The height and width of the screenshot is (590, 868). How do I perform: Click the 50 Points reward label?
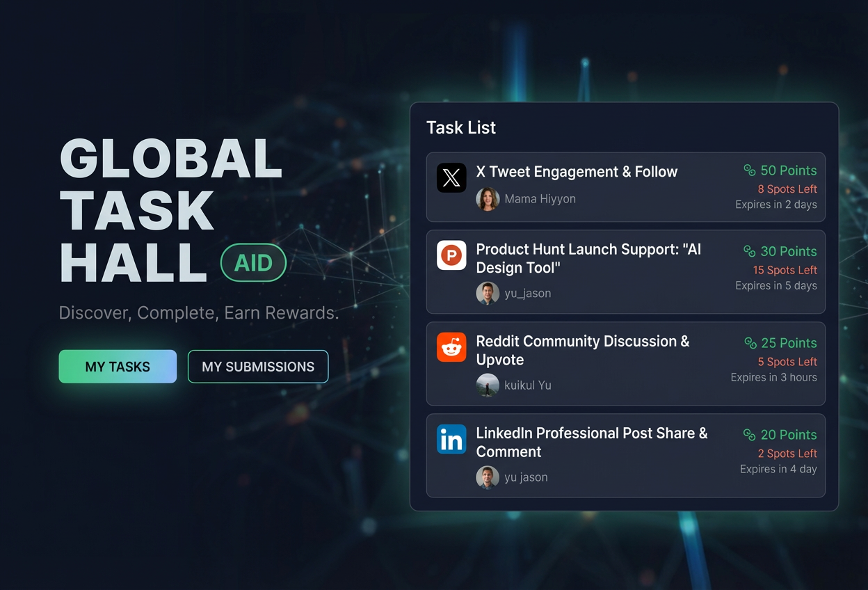pyautogui.click(x=787, y=170)
